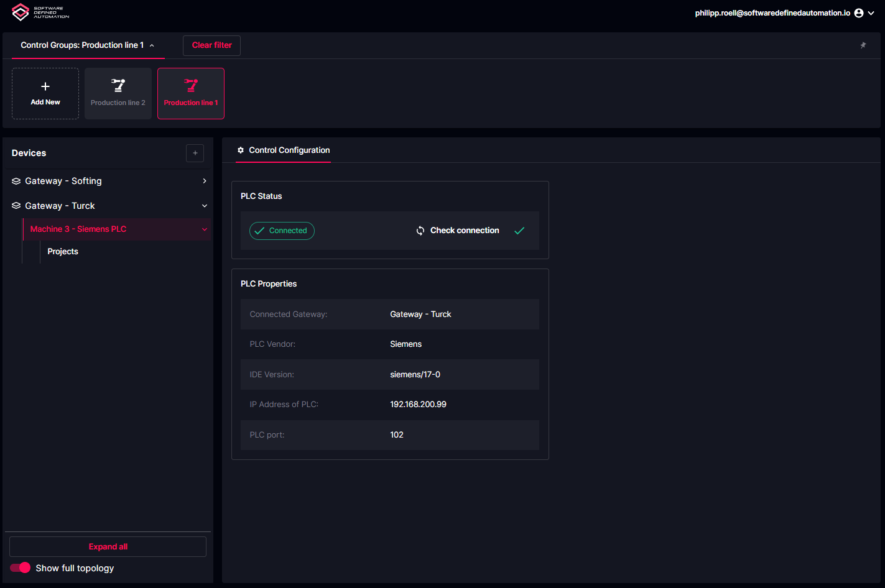The image size is (885, 588).
Task: Click the Devices panel heading
Action: tap(29, 153)
